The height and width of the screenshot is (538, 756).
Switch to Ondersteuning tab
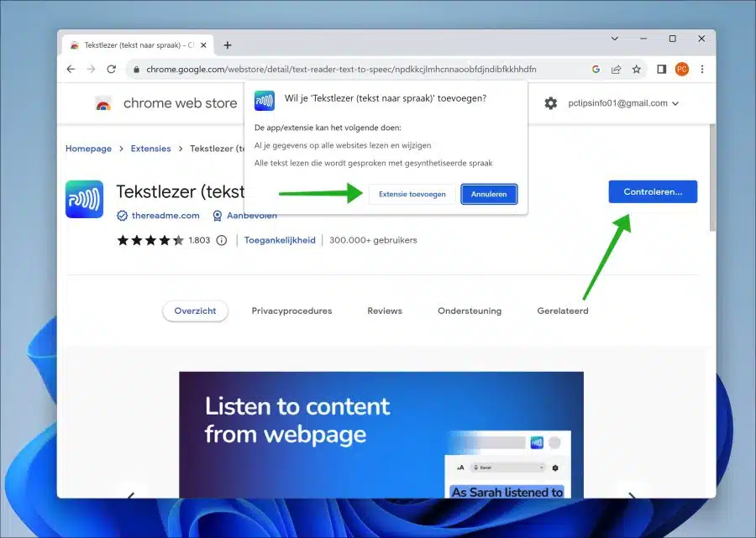470,311
